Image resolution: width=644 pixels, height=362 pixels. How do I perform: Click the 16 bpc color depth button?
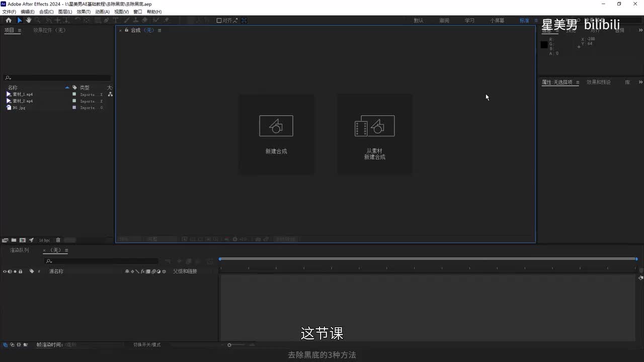[x=44, y=240]
